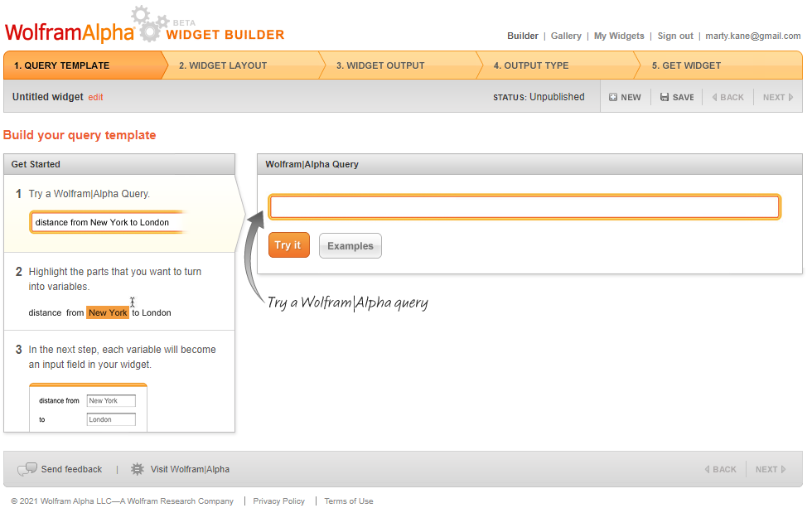This screenshot has height=508, width=812.
Task: Click the NEW plus icon
Action: click(x=613, y=97)
